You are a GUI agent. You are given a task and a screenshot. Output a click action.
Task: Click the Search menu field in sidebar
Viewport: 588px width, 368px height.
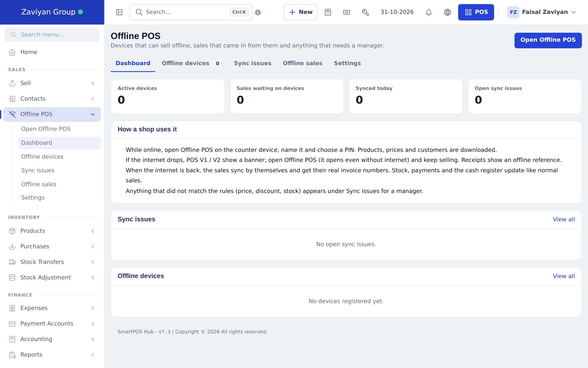tap(52, 35)
